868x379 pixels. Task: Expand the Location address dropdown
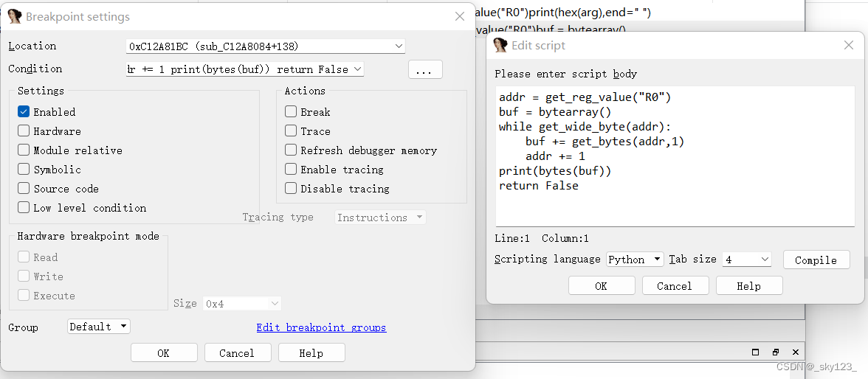tap(399, 46)
